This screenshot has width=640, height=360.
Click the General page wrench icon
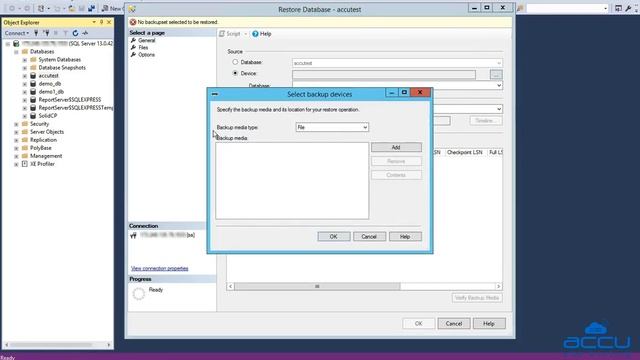coord(133,40)
